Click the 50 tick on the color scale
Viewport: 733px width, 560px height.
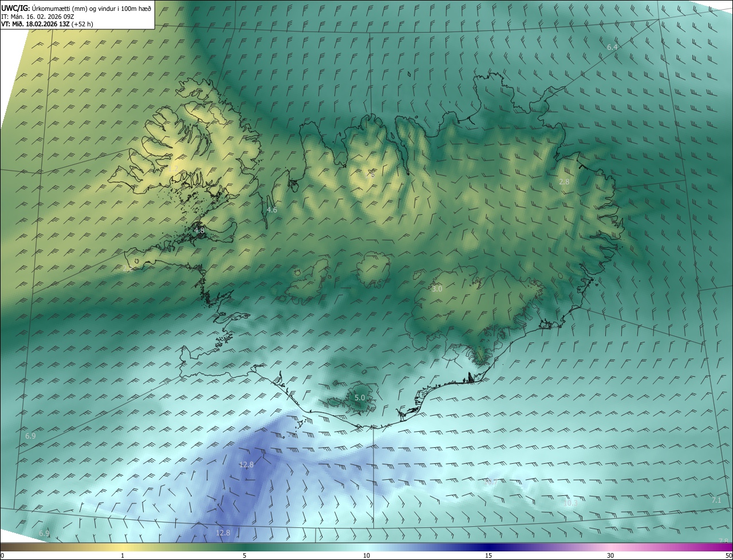728,555
